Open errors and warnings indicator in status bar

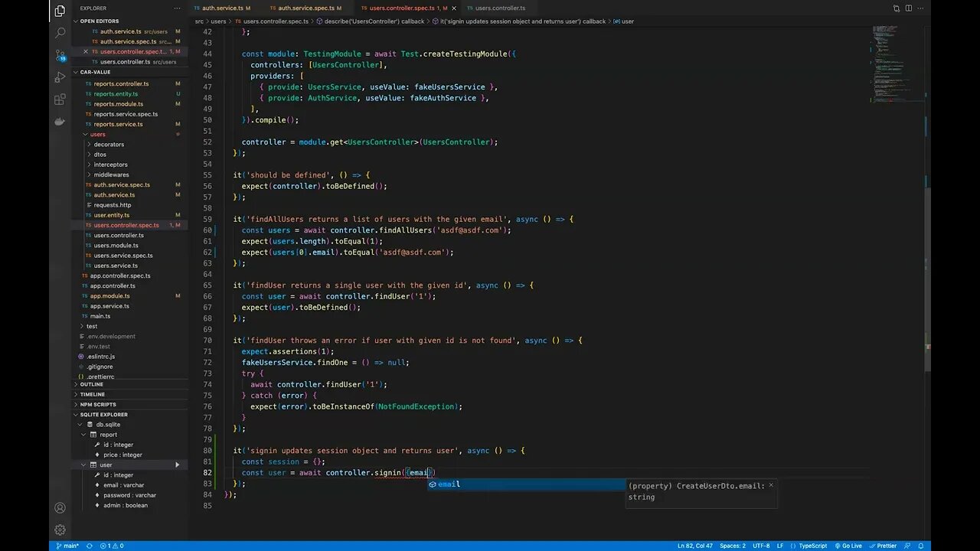pyautogui.click(x=112, y=546)
